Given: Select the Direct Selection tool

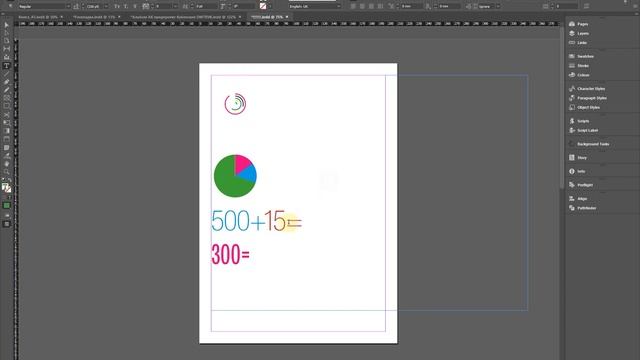Looking at the screenshot, I should pyautogui.click(x=6, y=33).
